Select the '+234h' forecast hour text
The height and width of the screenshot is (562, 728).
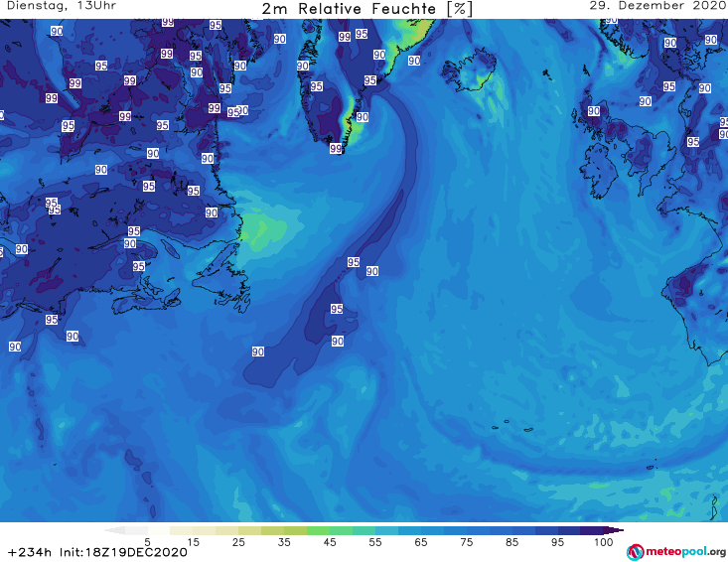tap(30, 552)
